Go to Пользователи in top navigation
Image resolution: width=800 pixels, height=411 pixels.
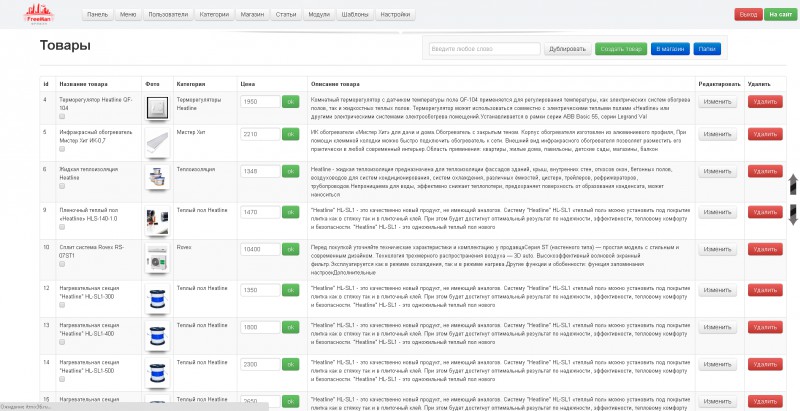[x=168, y=15]
